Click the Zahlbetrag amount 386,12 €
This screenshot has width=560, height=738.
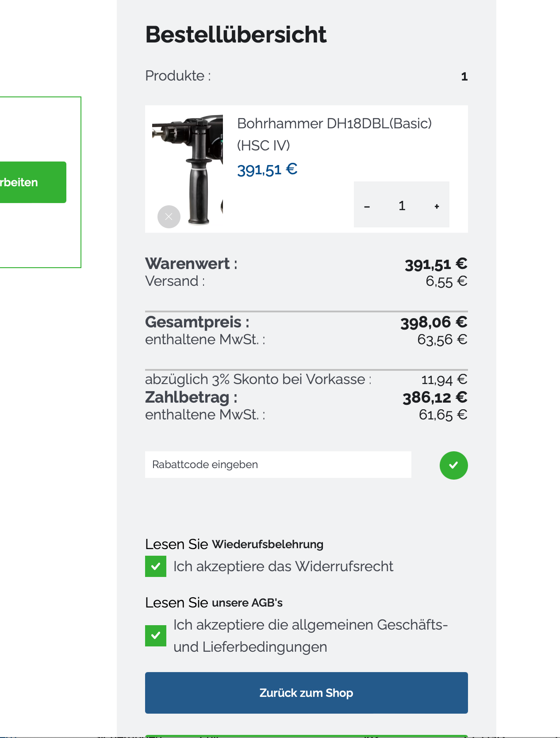(434, 397)
